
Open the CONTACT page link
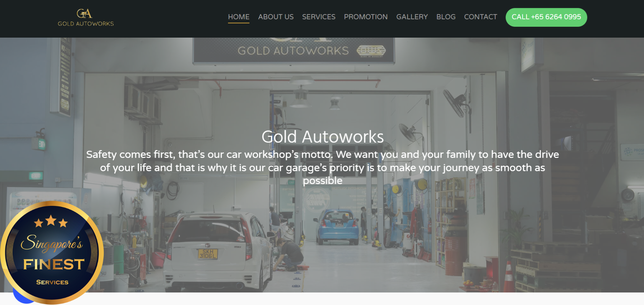pyautogui.click(x=481, y=17)
